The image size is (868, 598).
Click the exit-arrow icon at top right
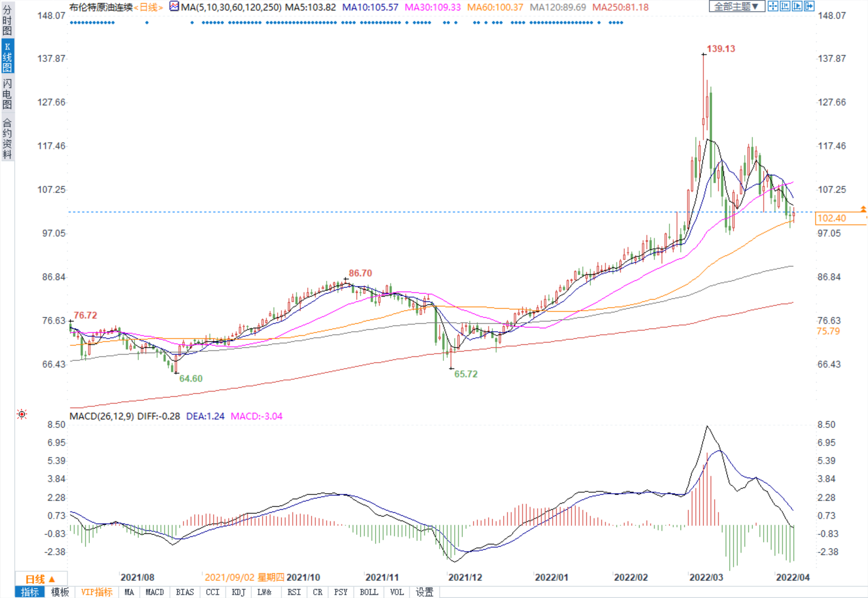(x=809, y=7)
